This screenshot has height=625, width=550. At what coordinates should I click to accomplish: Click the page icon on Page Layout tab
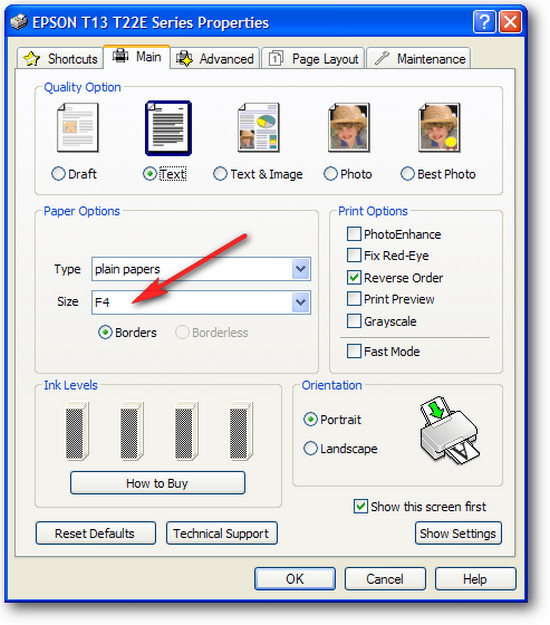276,59
